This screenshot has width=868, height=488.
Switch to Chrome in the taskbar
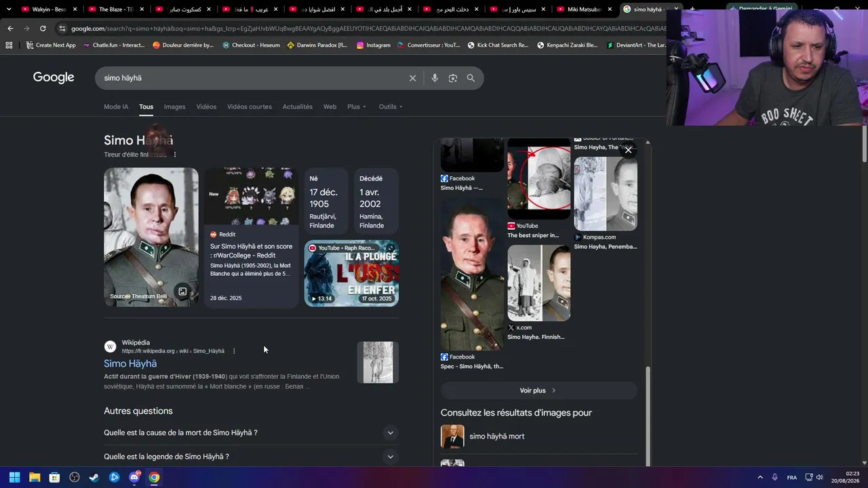[x=154, y=477]
